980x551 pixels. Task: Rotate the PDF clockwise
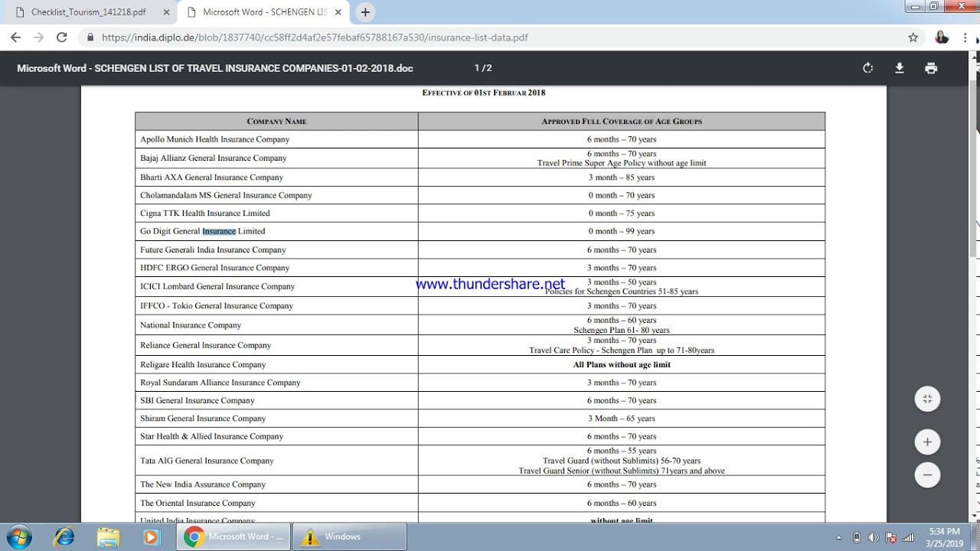[x=867, y=68]
